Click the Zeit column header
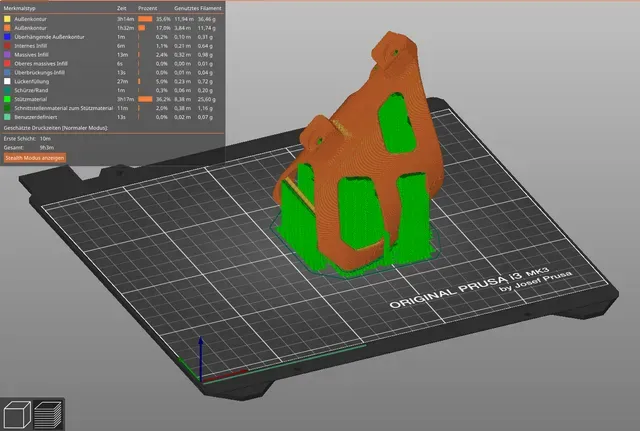The width and height of the screenshot is (640, 431). tap(122, 8)
